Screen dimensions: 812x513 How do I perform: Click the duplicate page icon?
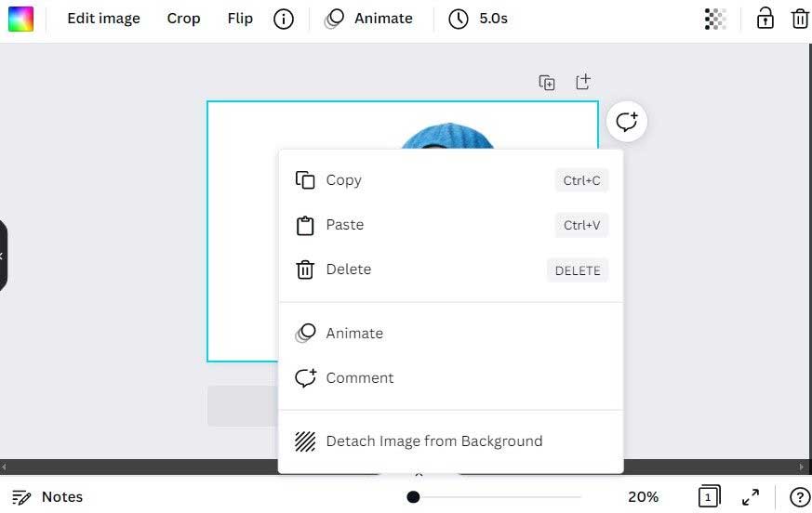click(x=547, y=83)
